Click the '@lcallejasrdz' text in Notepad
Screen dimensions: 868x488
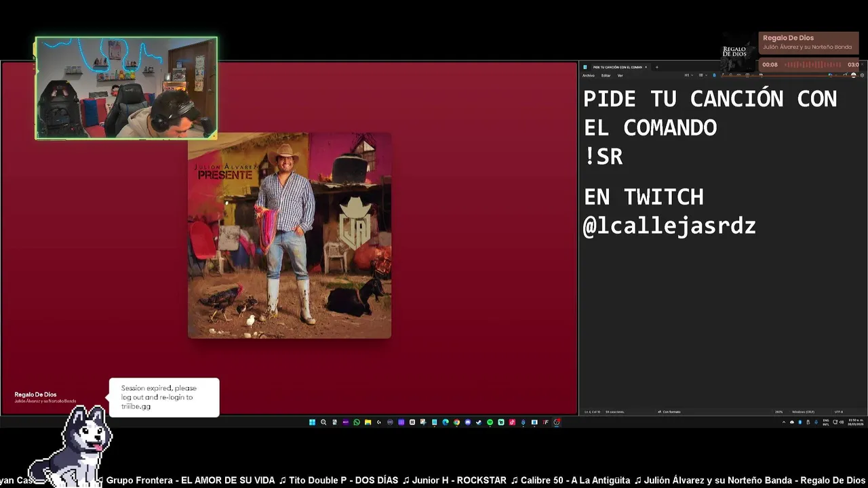(x=669, y=226)
